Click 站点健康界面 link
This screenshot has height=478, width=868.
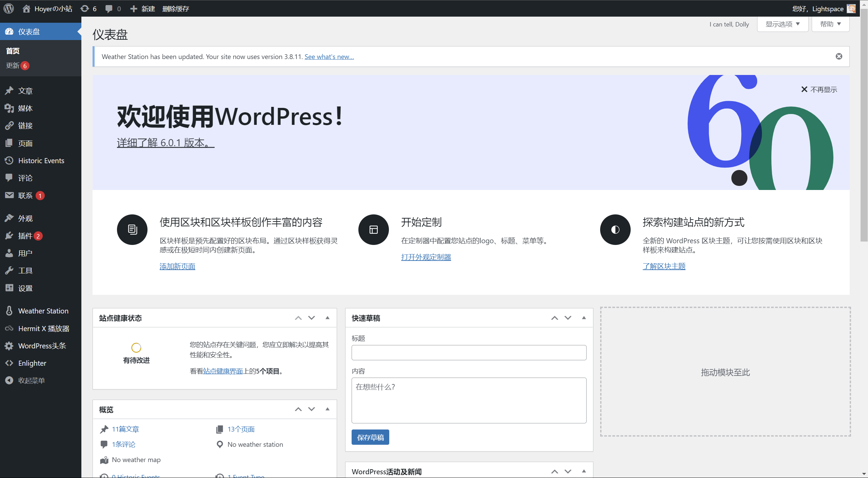(223, 371)
